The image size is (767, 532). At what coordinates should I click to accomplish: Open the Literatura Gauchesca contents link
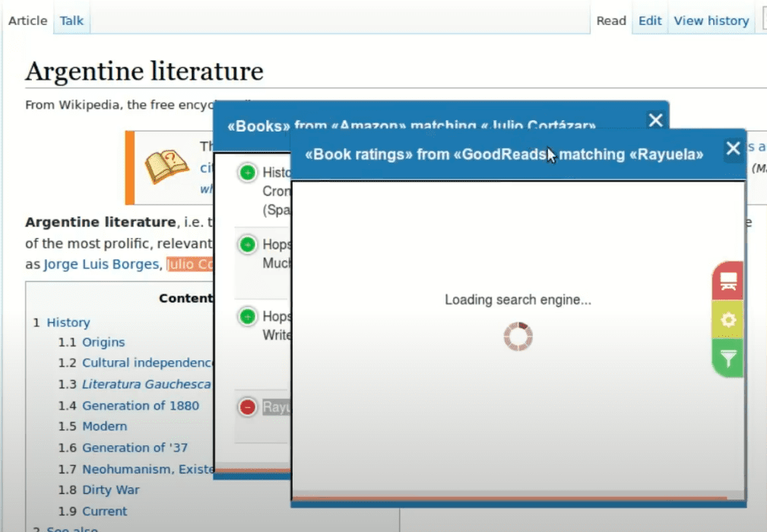pyautogui.click(x=146, y=385)
